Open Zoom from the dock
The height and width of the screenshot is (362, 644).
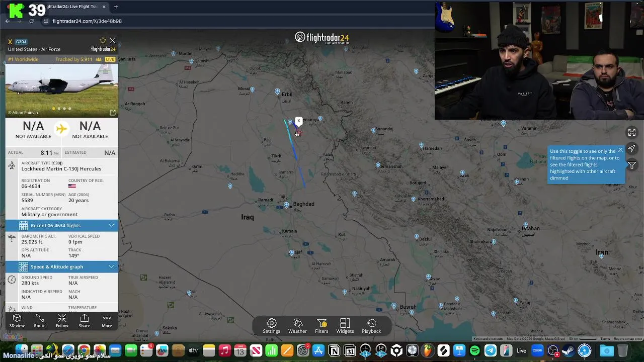(x=537, y=350)
